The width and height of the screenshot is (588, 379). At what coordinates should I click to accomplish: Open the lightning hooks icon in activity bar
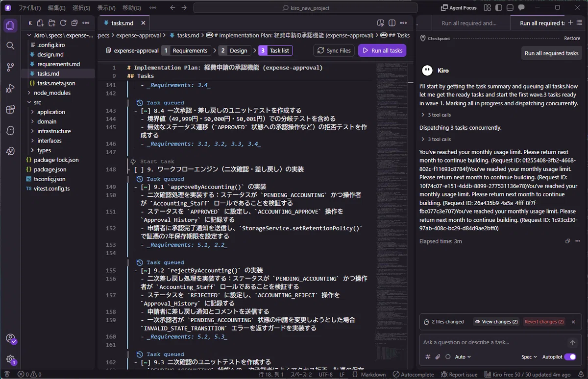pos(10,151)
